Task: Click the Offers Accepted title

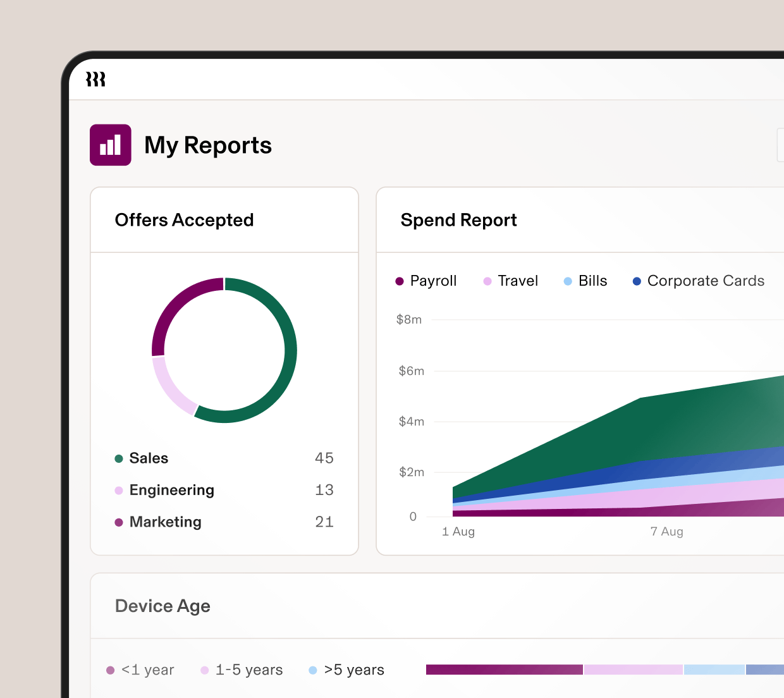Action: (x=184, y=219)
